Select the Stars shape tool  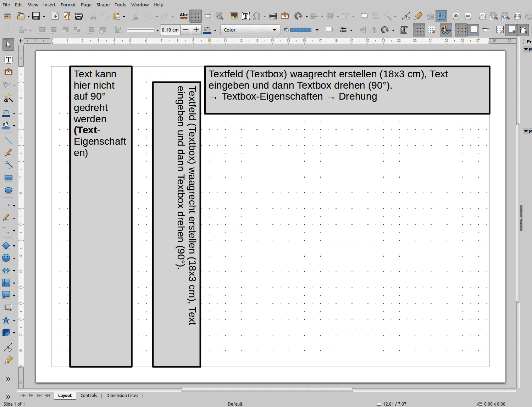coord(6,320)
